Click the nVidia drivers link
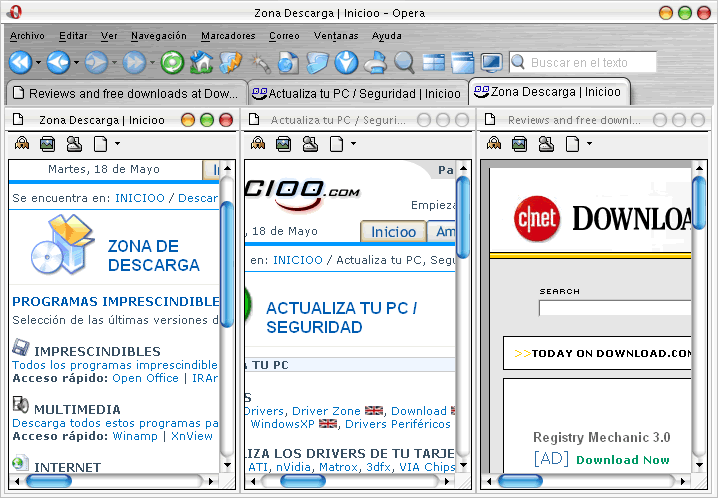Screen dimensions: 718x498 point(293,467)
